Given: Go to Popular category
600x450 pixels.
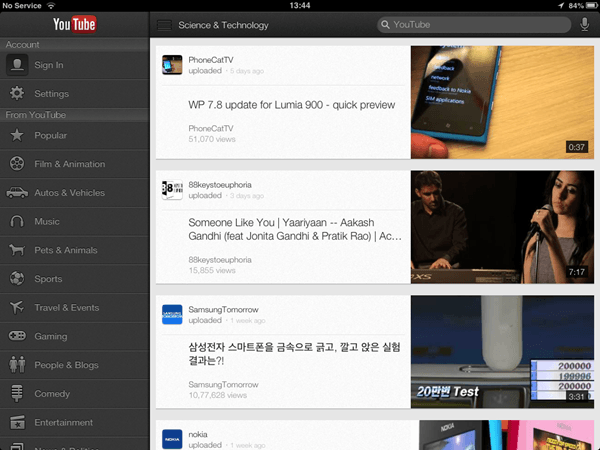Looking at the screenshot, I should pyautogui.click(x=75, y=135).
